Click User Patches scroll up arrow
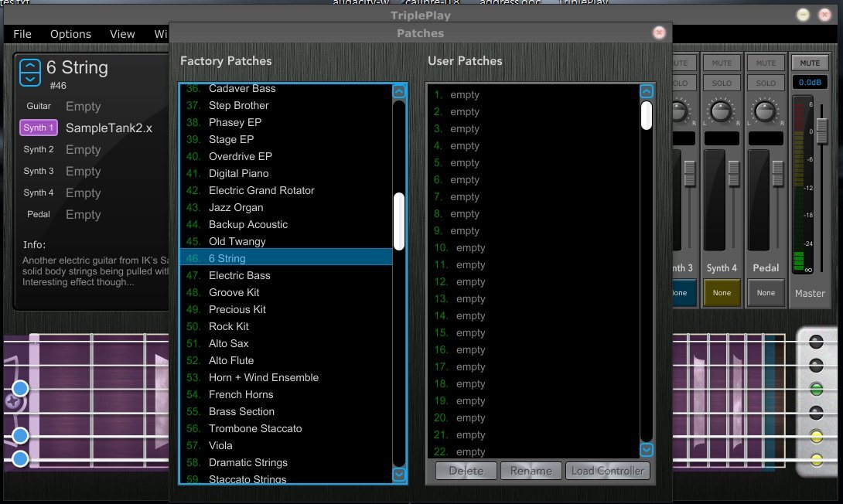 click(x=647, y=91)
